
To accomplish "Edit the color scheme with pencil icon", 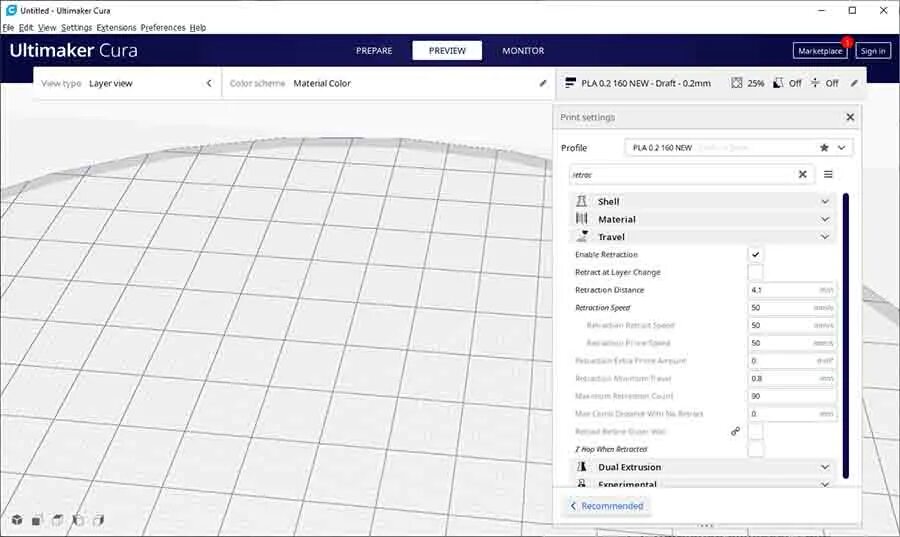I will [542, 83].
